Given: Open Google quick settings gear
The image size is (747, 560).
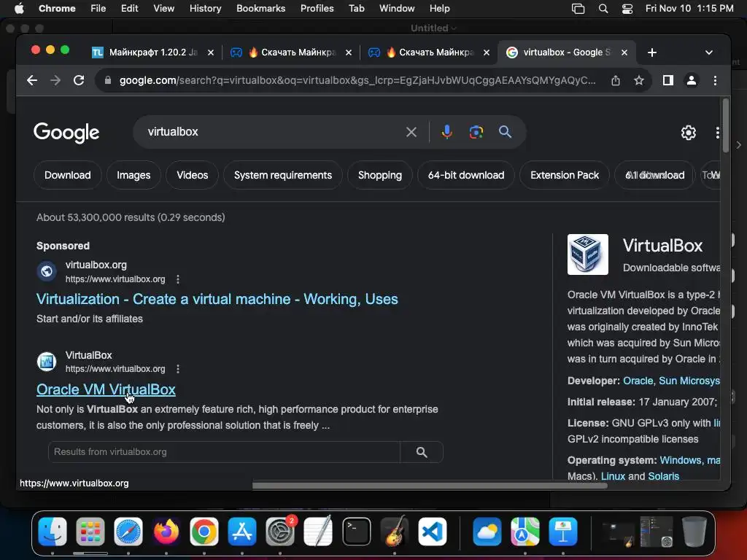Looking at the screenshot, I should click(689, 133).
